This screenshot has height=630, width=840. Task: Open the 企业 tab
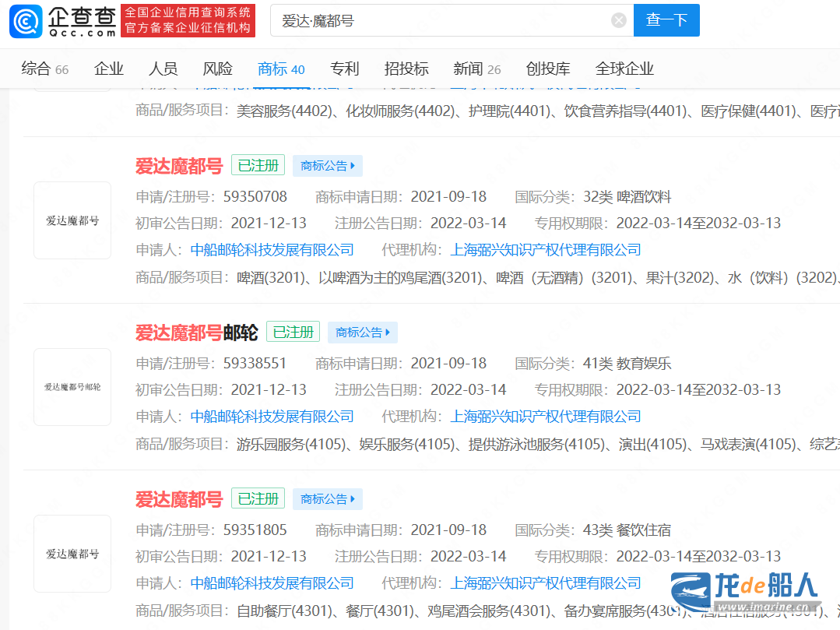click(x=109, y=69)
